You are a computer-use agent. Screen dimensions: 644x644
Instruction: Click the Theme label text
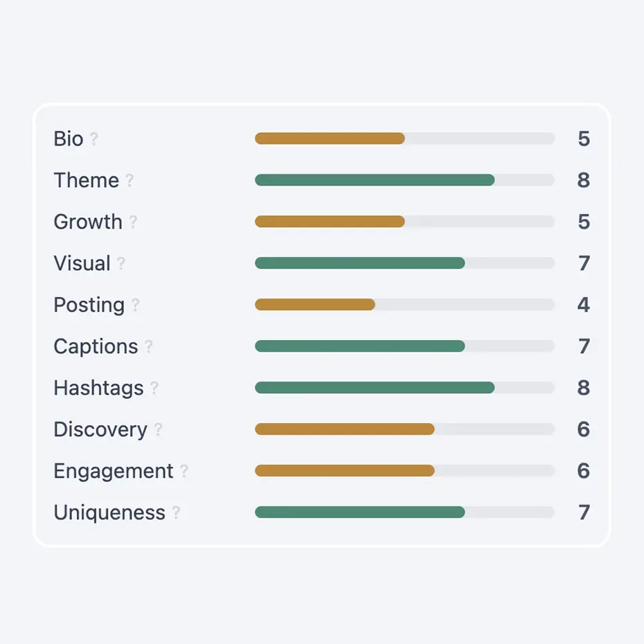click(84, 180)
